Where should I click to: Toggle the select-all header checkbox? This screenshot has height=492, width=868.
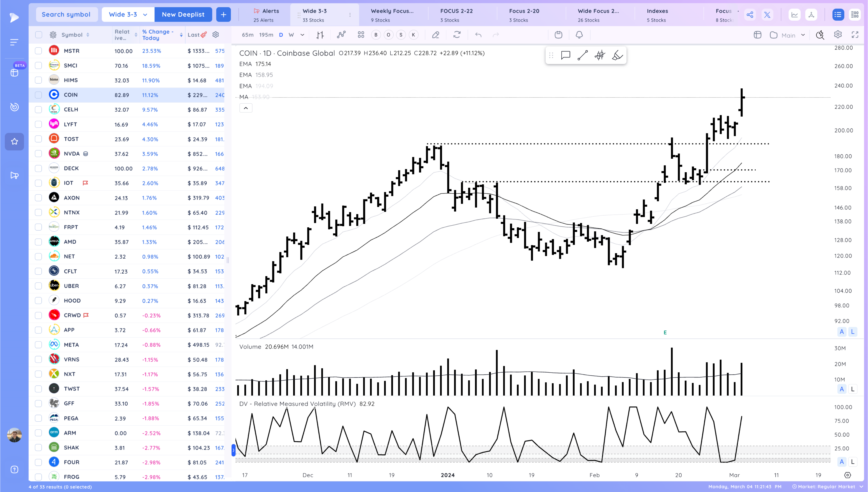tap(38, 35)
